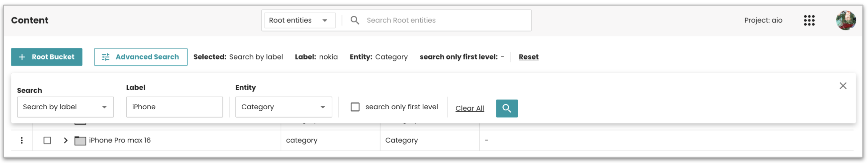This screenshot has width=868, height=163.
Task: Expand the iPhone Pro max 16 row
Action: tap(65, 140)
